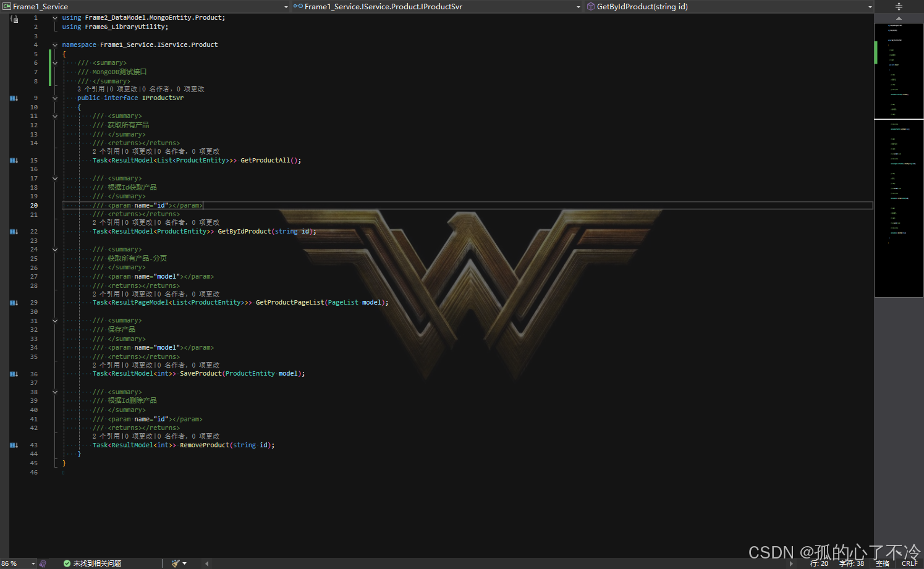The image size is (924, 569).
Task: Click the MongoDB测试接口 comment text
Action: (119, 72)
